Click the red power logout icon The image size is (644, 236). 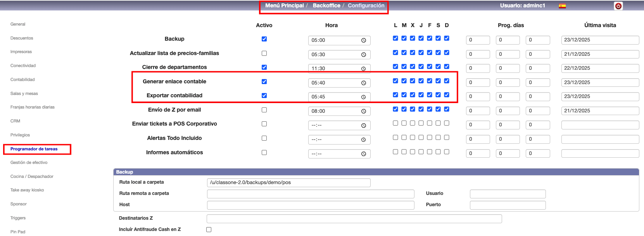coord(618,6)
